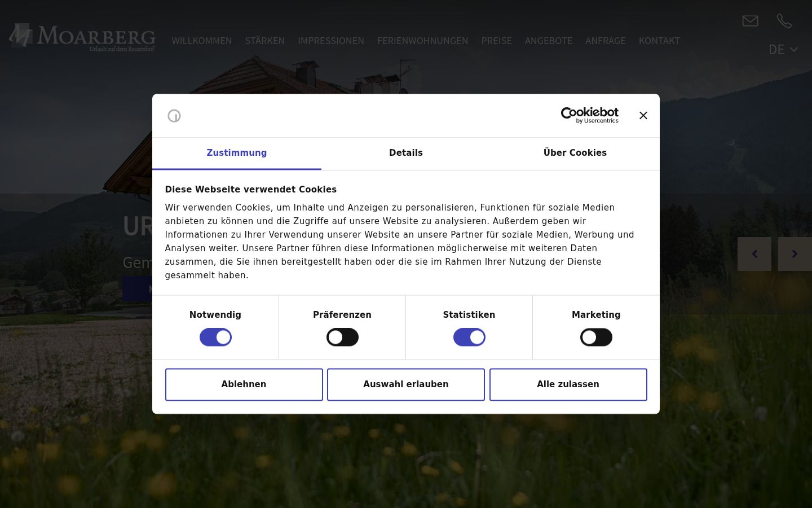
Task: Open the DE language dropdown
Action: pos(783,50)
